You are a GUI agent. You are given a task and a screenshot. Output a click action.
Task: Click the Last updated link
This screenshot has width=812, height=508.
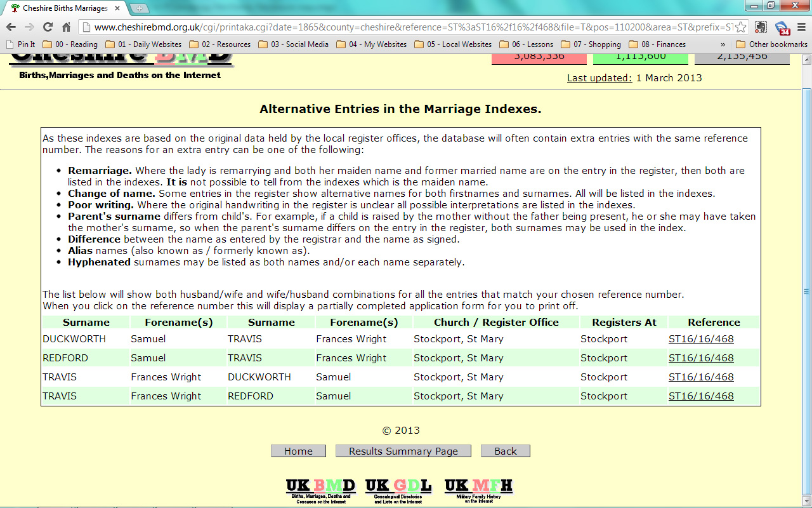(x=599, y=77)
